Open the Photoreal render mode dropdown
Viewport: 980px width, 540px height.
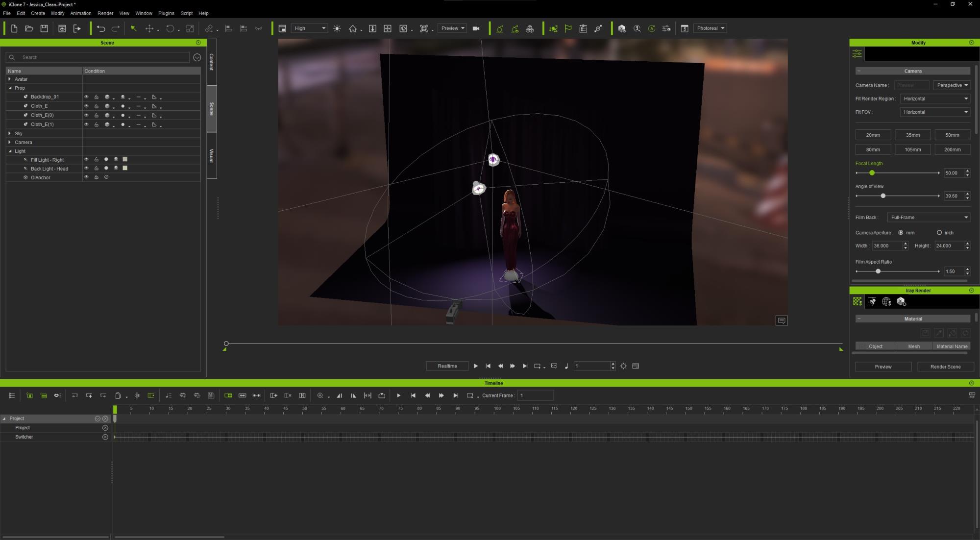(710, 28)
